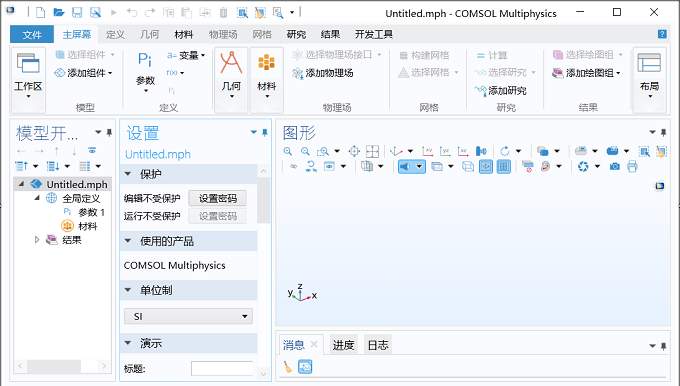The image size is (680, 386).
Task: Open the SI unit system dropdown
Action: (188, 316)
